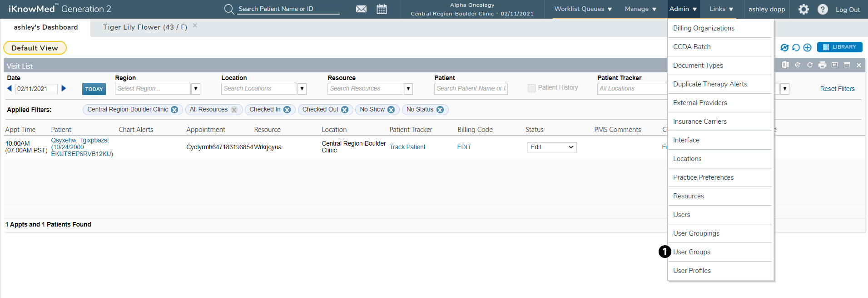The height and width of the screenshot is (298, 868).
Task: Export visit list to Excel
Action: pyautogui.click(x=785, y=65)
